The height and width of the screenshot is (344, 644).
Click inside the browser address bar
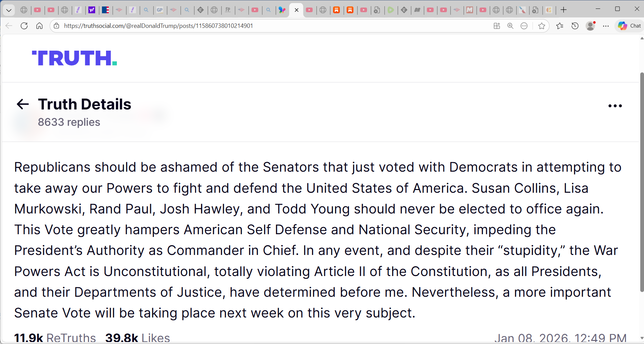(x=204, y=25)
